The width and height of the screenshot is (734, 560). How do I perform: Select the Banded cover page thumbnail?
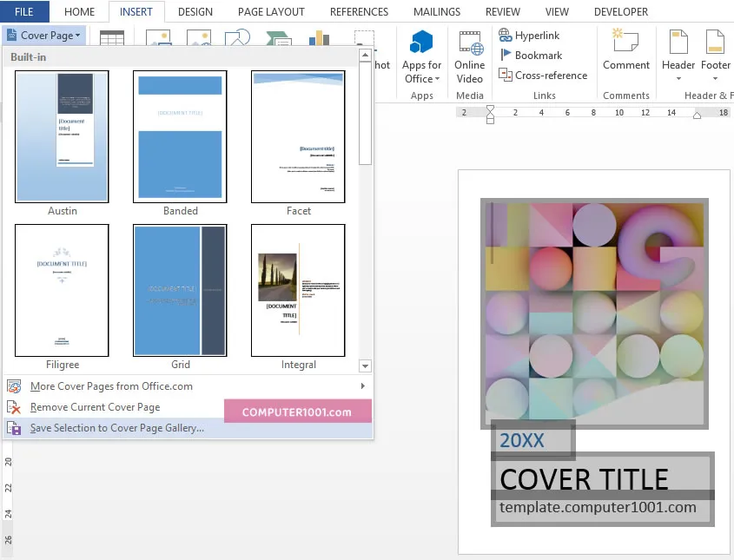180,136
